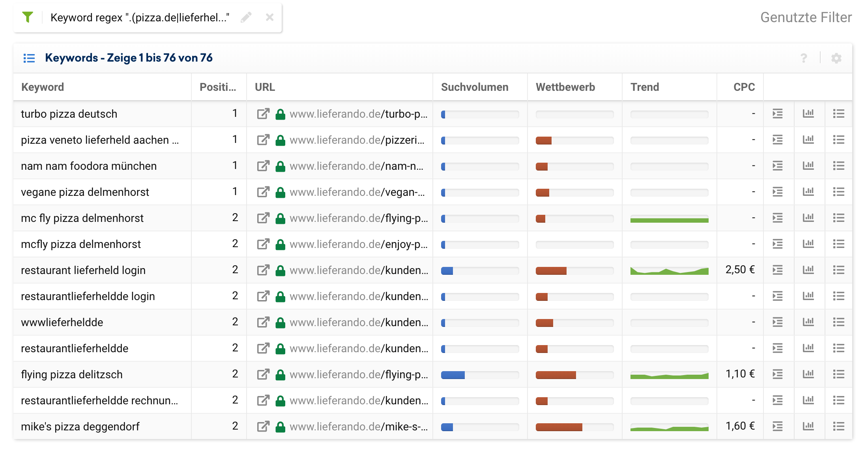
Task: Open external link icon for vegane pizza delmenhorst
Action: (263, 192)
